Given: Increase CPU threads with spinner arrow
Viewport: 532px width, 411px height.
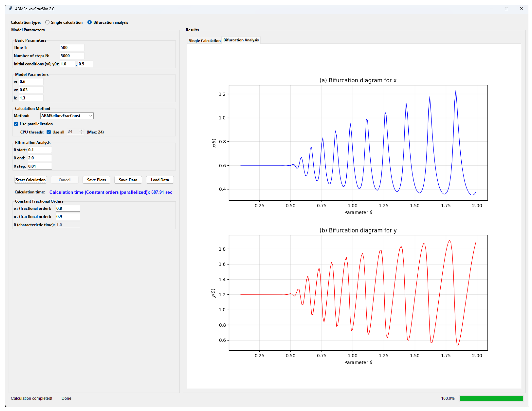Looking at the screenshot, I should click(81, 130).
